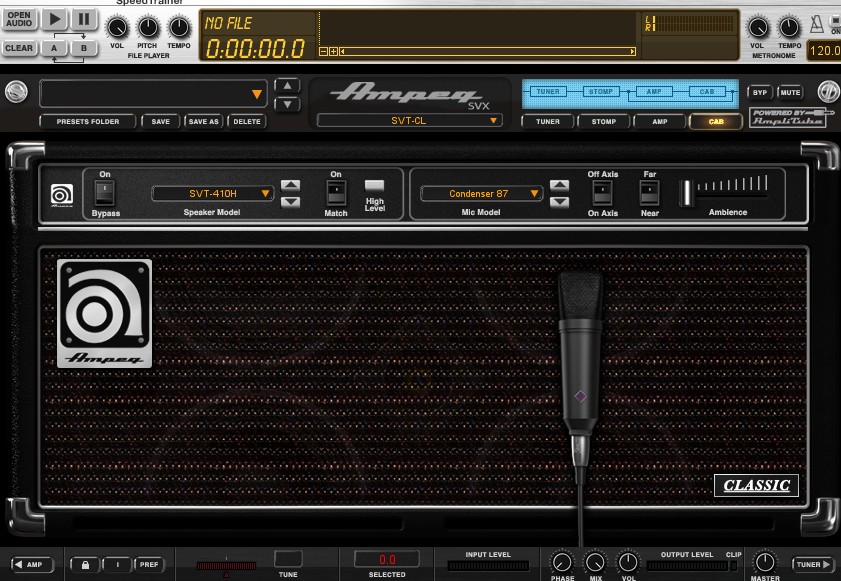This screenshot has height=581, width=841.
Task: Select previous preset with up arrow
Action: tap(287, 85)
